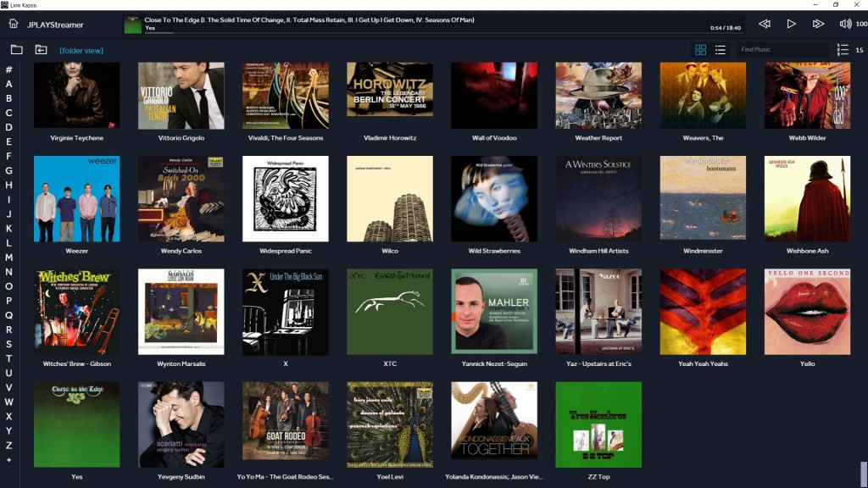868x488 pixels.
Task: Open Witches' Brew - Gibson cover
Action: coord(77,312)
